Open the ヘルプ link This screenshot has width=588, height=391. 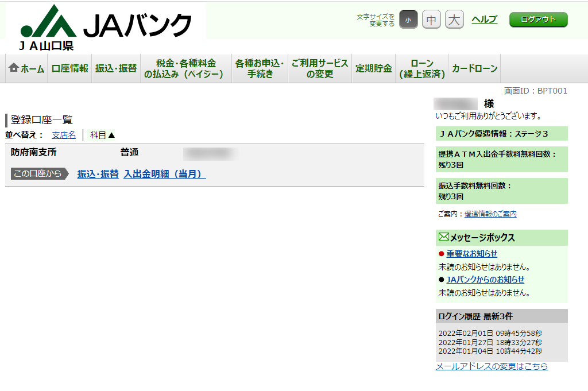tap(484, 20)
